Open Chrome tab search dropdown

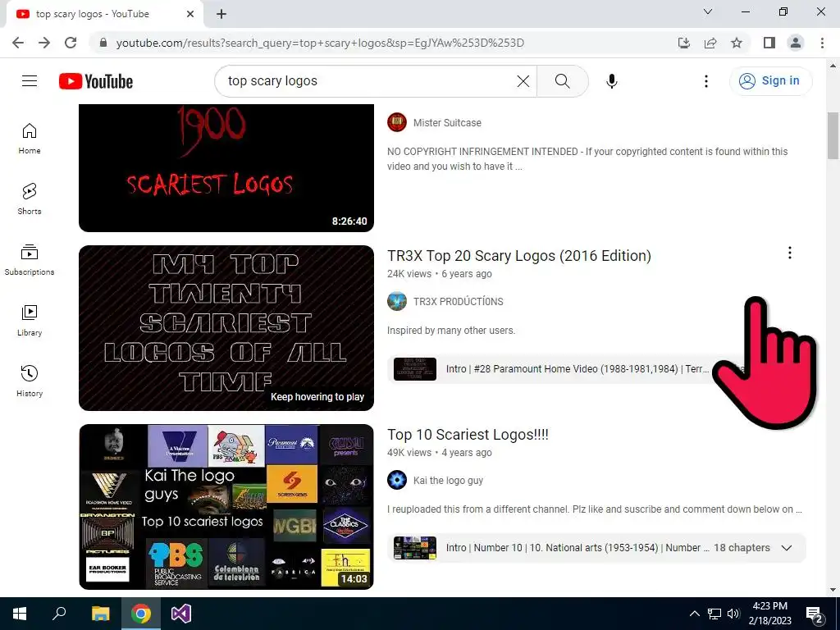tap(708, 11)
